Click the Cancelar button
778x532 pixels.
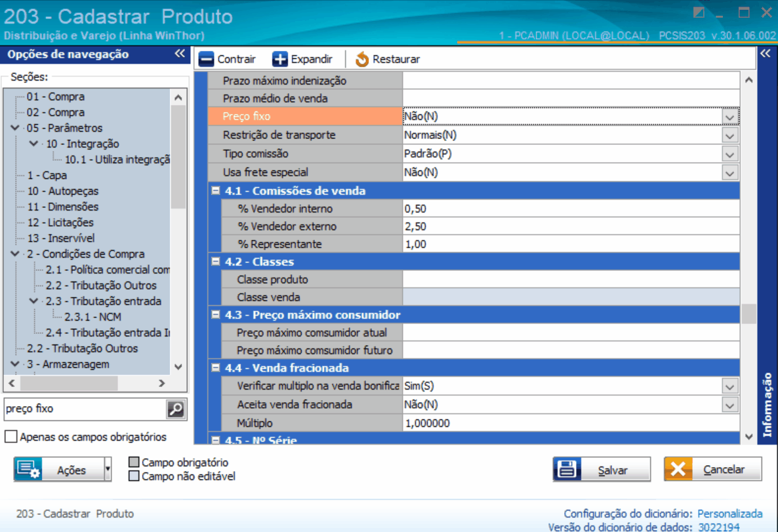click(x=712, y=469)
